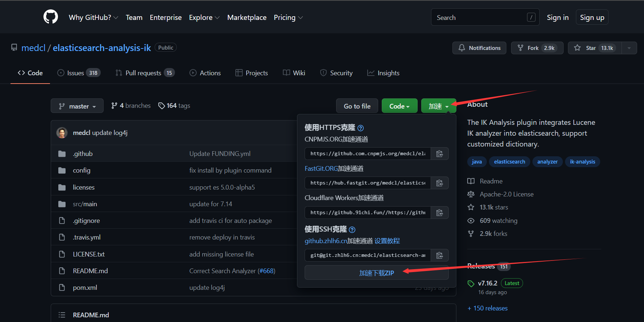This screenshot has width=644, height=322.
Task: Expand the Pricing menu
Action: [288, 17]
